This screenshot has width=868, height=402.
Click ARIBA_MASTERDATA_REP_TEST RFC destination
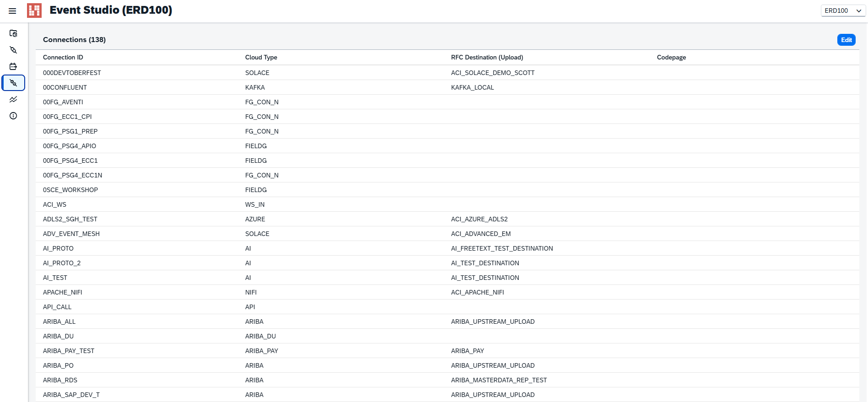click(x=499, y=380)
